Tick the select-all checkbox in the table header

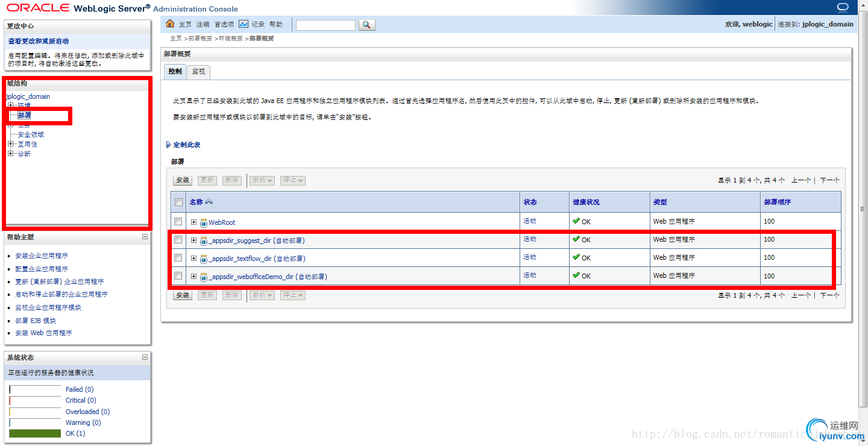pos(178,202)
